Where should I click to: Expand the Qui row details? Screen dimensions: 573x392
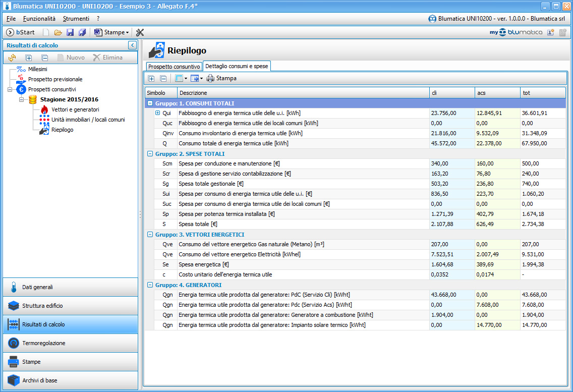point(157,114)
